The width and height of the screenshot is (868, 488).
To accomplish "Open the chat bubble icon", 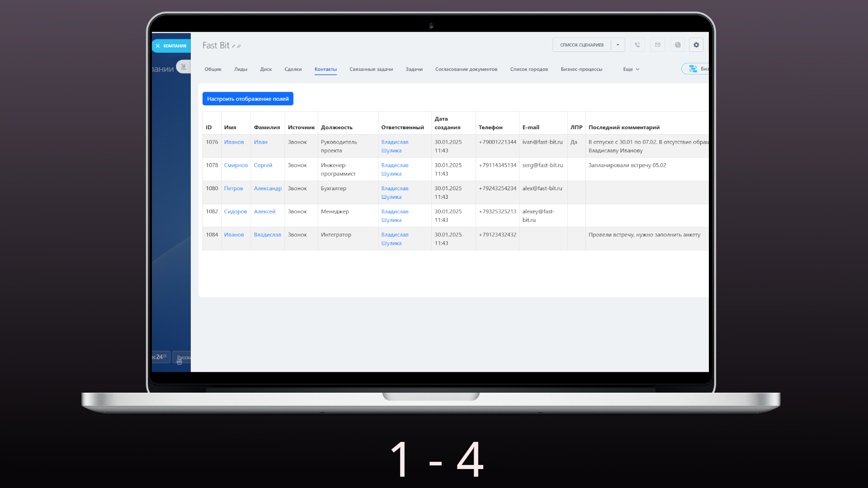I will pos(678,45).
